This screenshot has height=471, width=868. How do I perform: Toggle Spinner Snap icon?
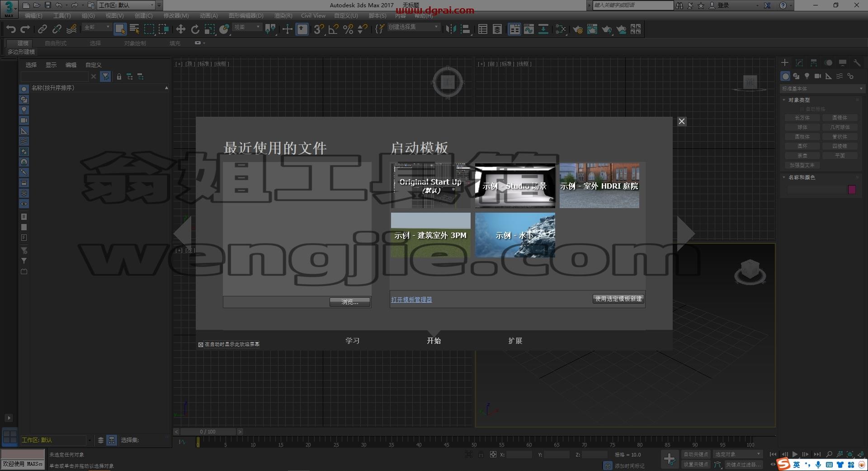362,29
